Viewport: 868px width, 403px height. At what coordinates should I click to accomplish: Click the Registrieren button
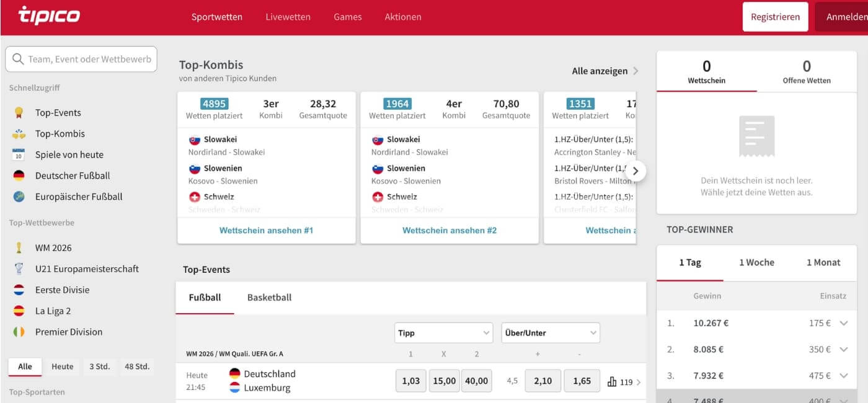tap(775, 17)
